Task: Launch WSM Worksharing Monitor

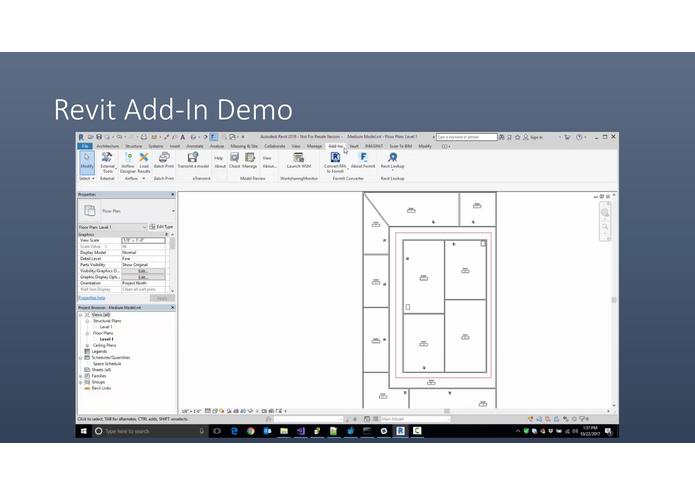Action: click(x=299, y=160)
